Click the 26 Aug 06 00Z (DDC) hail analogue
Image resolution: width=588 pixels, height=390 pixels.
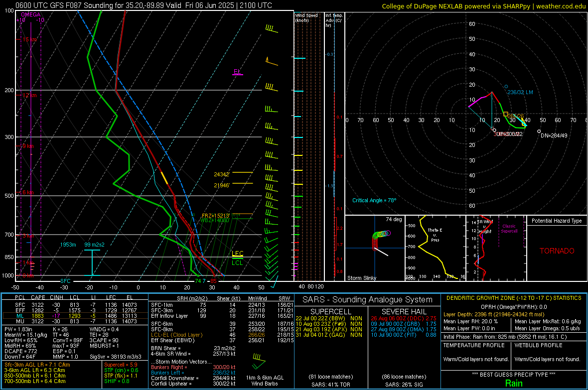(404, 318)
